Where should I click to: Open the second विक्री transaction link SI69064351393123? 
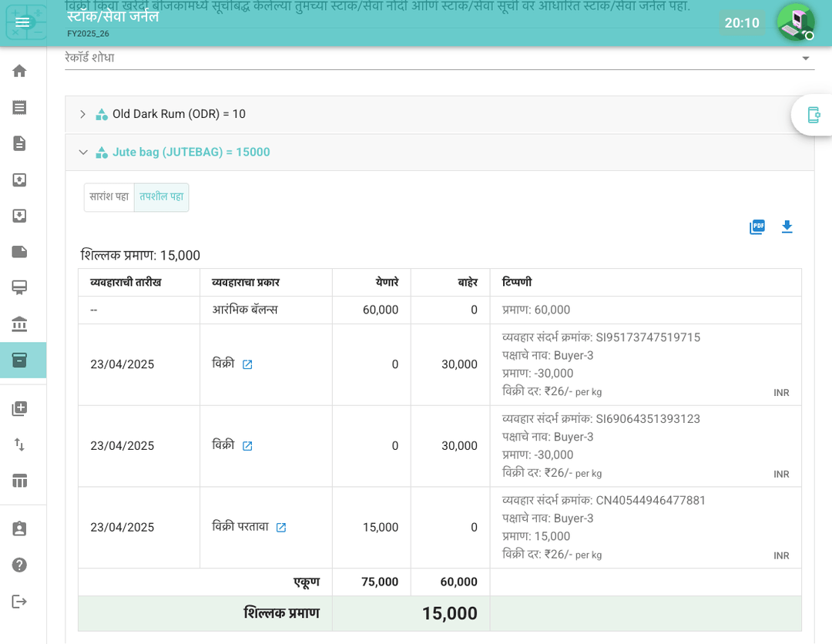pos(247,447)
